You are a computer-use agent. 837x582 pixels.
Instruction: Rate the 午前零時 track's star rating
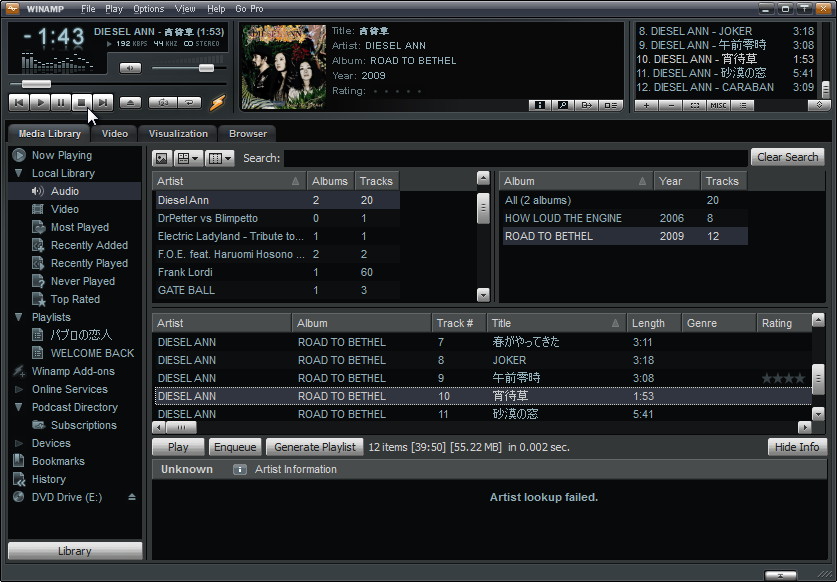tap(783, 379)
